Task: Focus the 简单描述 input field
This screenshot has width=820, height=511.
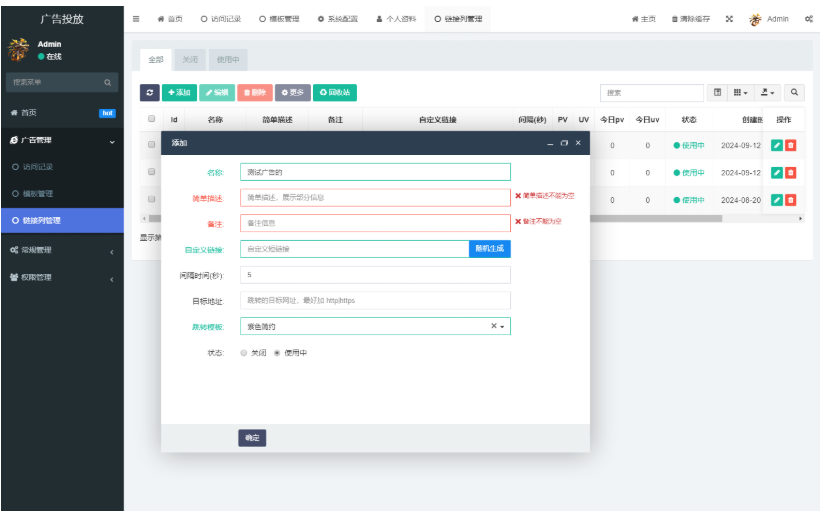Action: point(375,198)
